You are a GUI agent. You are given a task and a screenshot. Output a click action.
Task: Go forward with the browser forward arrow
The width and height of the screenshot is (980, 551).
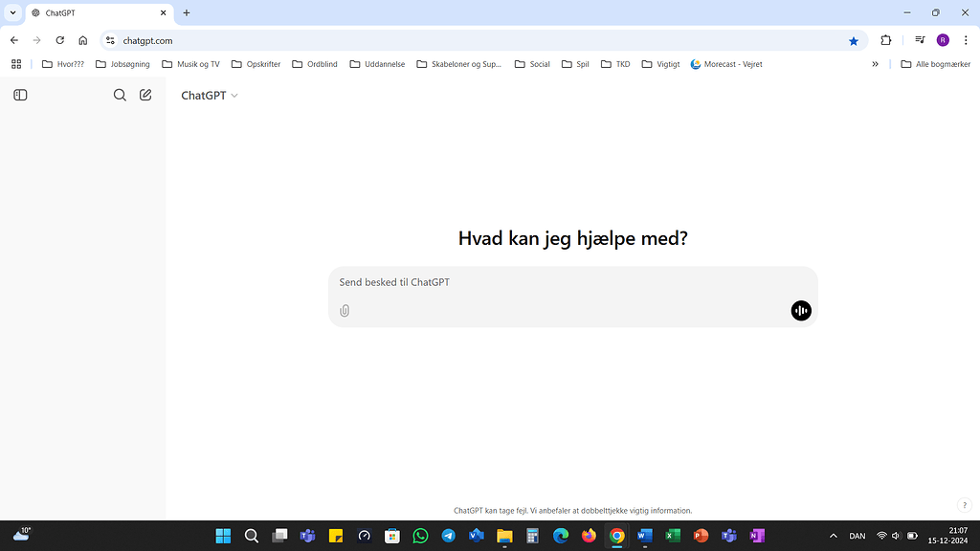coord(37,40)
